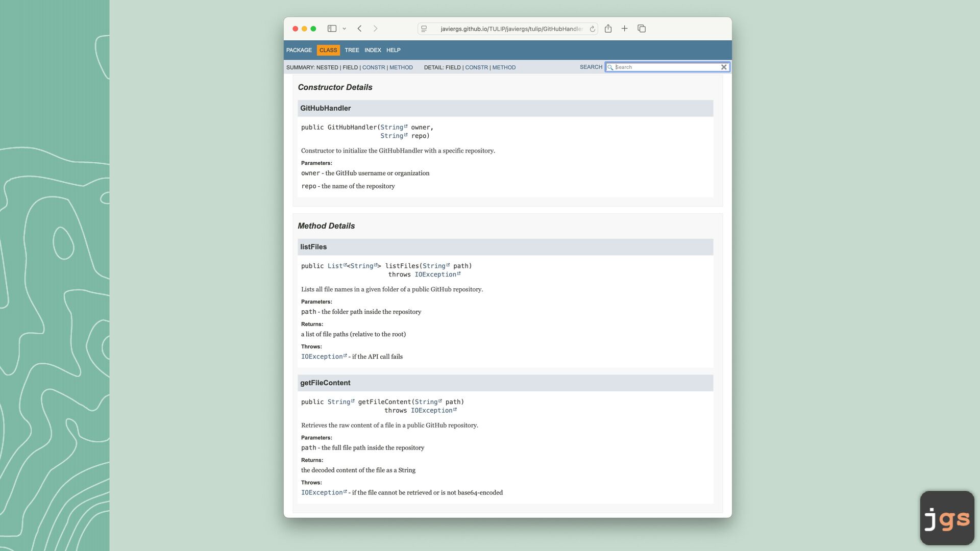Open IOException link under getFileContent Throws
The image size is (980, 551).
click(x=322, y=492)
